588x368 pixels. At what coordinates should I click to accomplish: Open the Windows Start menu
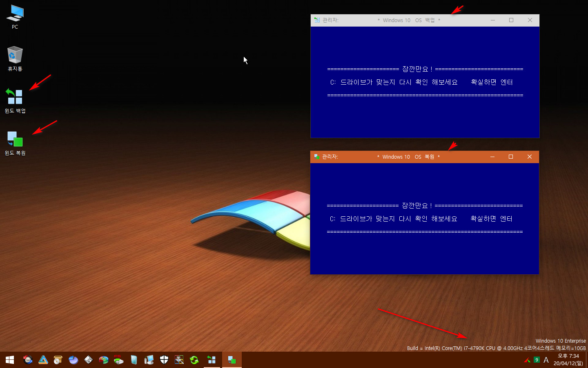(x=10, y=360)
